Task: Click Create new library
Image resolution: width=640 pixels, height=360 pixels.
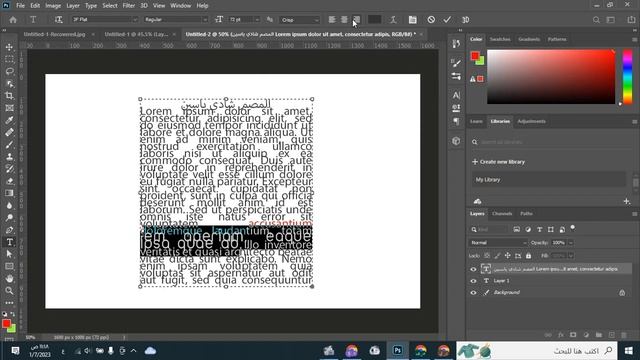Action: pyautogui.click(x=498, y=162)
